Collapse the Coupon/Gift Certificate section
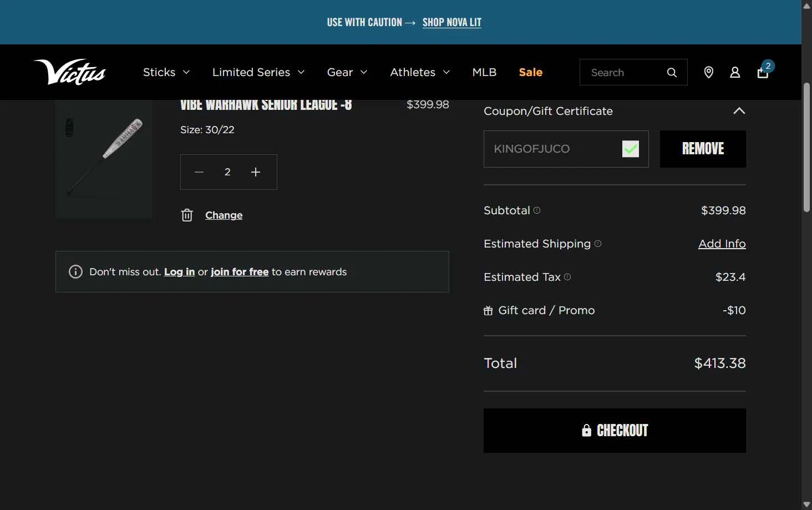The image size is (812, 510). [x=739, y=111]
